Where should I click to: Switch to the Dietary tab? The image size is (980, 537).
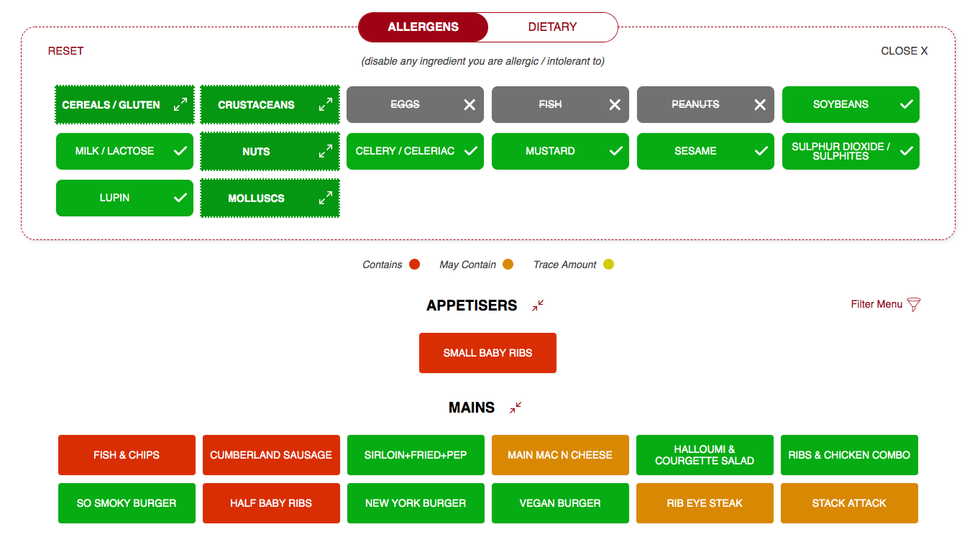click(x=552, y=27)
